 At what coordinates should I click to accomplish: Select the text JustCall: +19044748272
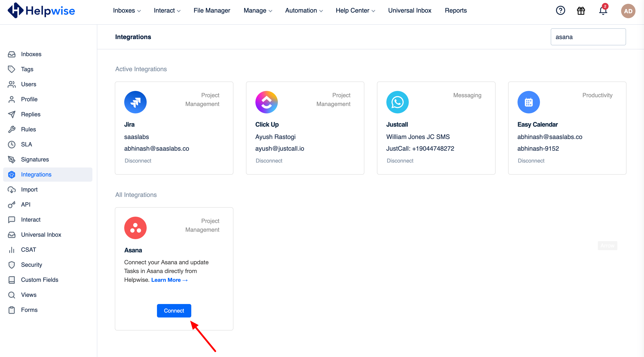[x=420, y=148]
